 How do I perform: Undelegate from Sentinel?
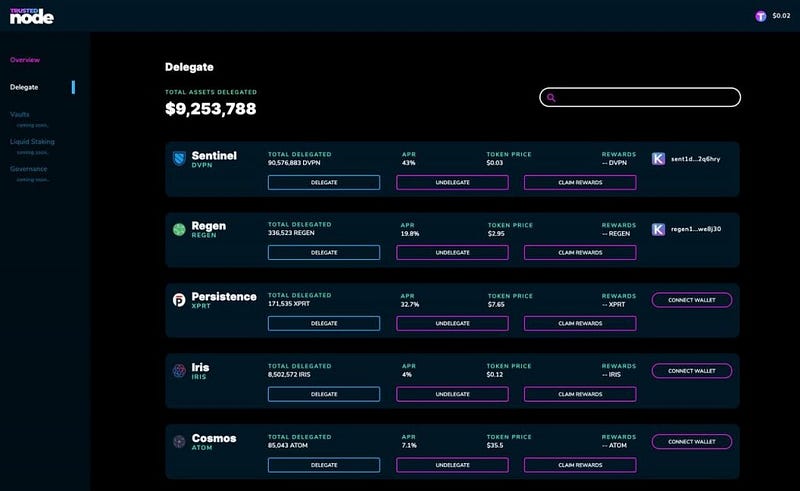click(x=452, y=182)
